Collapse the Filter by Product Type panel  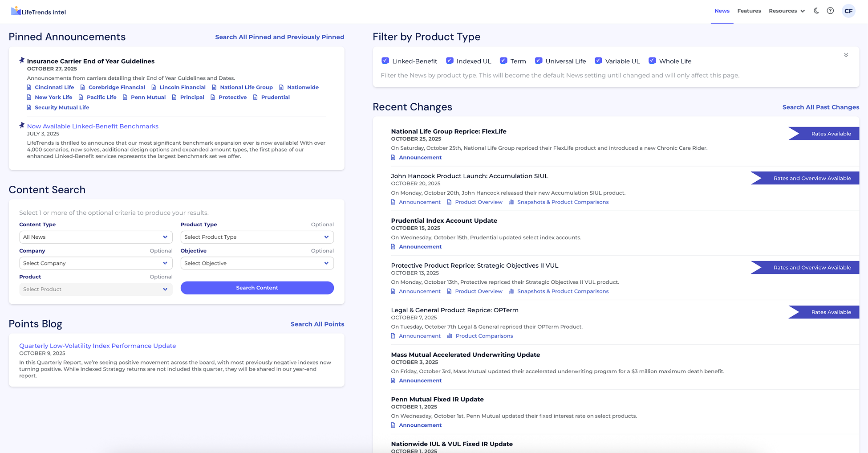pyautogui.click(x=846, y=55)
